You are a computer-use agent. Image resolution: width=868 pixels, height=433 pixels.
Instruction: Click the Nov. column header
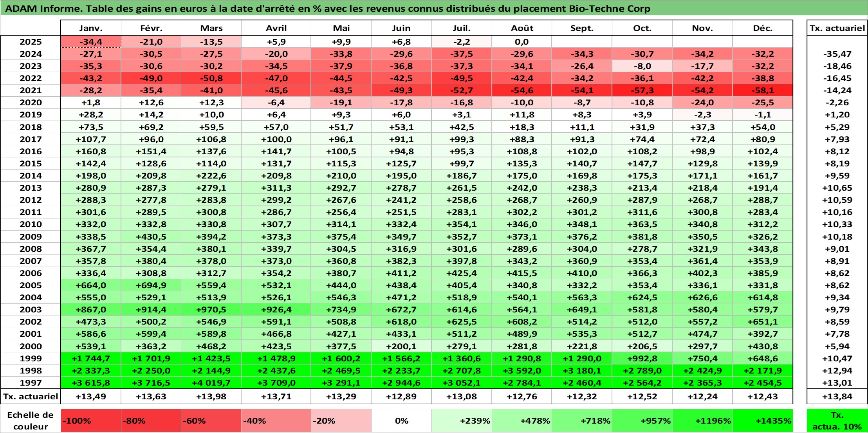pos(702,28)
